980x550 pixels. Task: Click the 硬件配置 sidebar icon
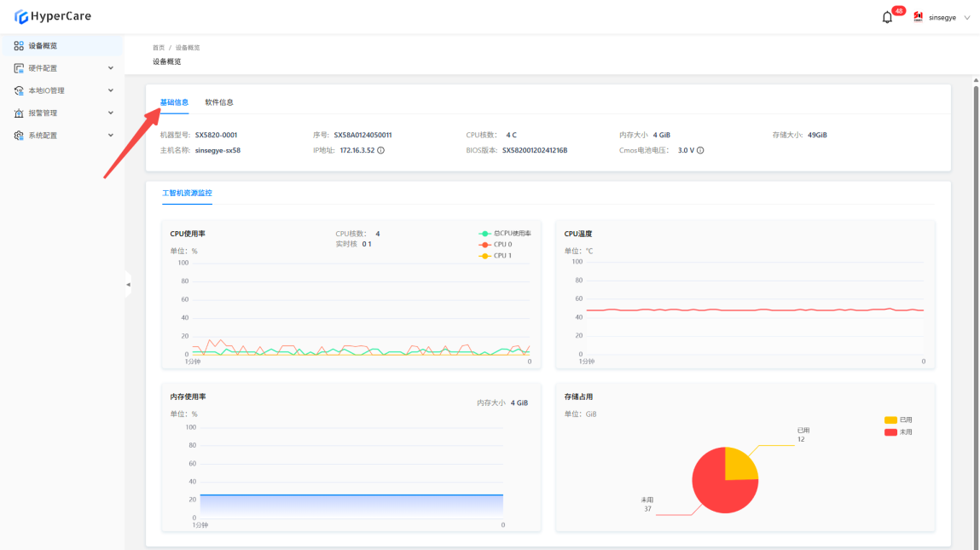tap(19, 68)
